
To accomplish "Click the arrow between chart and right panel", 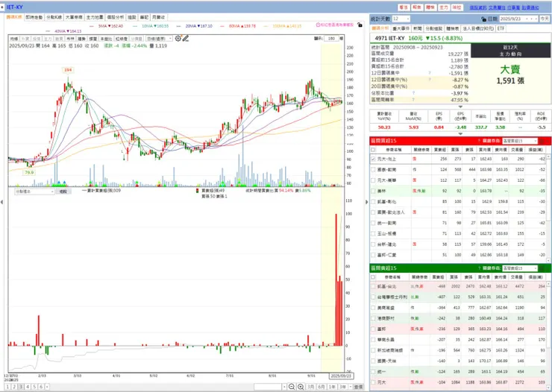I will tap(366, 202).
